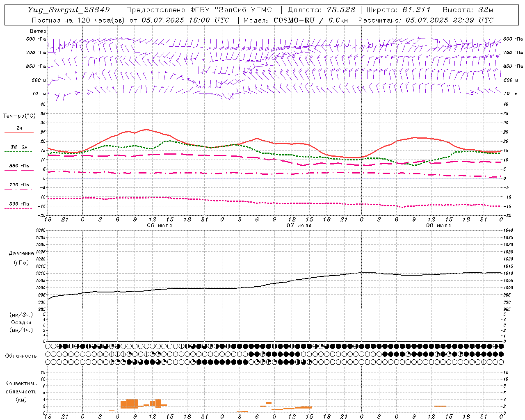
Task: Click the 07 июля date label
Action: (299, 226)
